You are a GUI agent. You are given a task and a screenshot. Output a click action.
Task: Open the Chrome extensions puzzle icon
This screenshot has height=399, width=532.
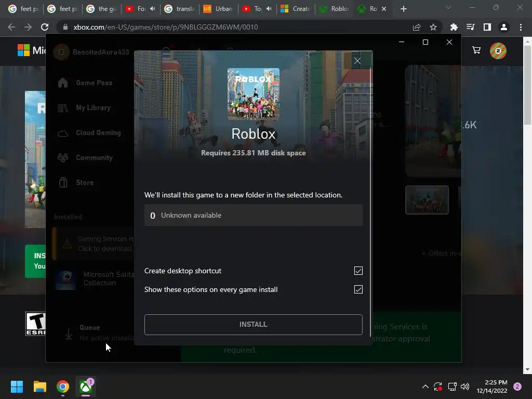point(454,27)
